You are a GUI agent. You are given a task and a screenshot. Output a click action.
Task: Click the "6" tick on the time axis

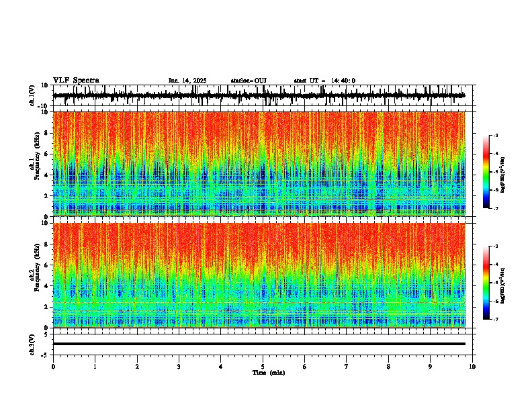tap(305, 367)
